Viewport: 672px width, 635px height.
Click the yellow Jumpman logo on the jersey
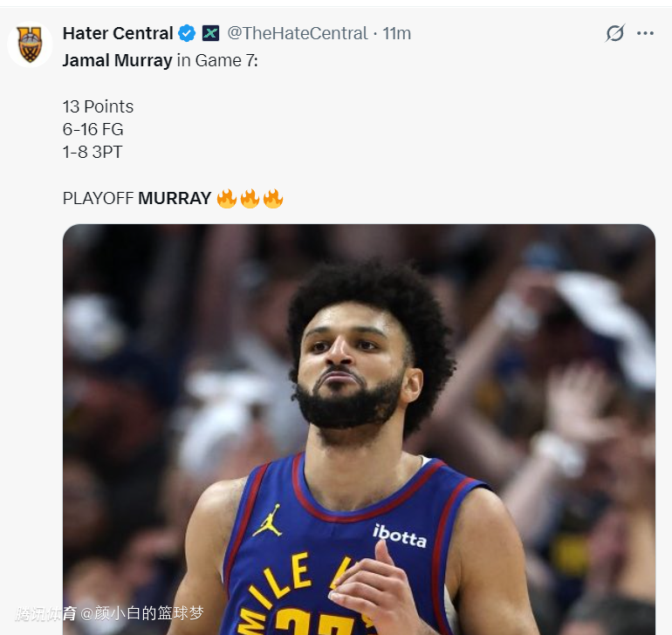(268, 520)
